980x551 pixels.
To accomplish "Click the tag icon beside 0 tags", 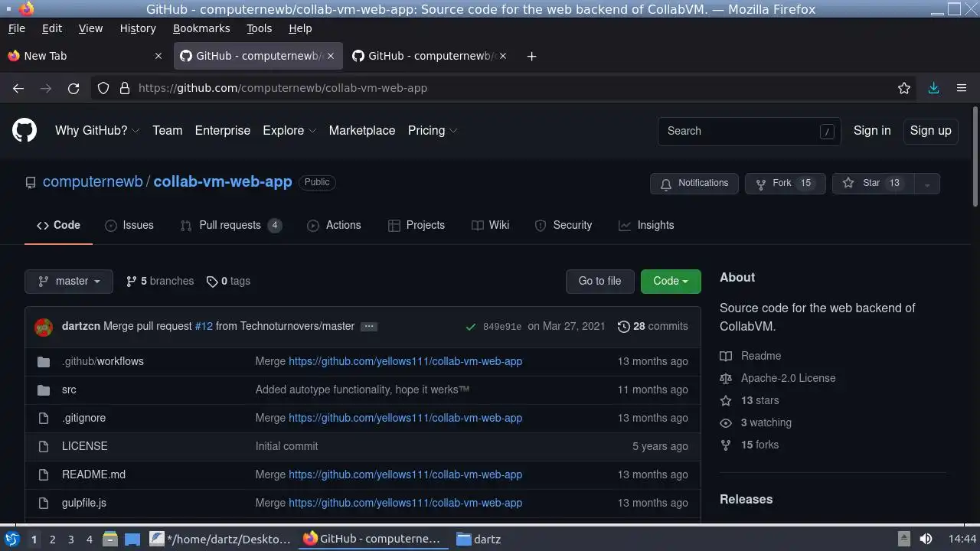I will pyautogui.click(x=212, y=282).
